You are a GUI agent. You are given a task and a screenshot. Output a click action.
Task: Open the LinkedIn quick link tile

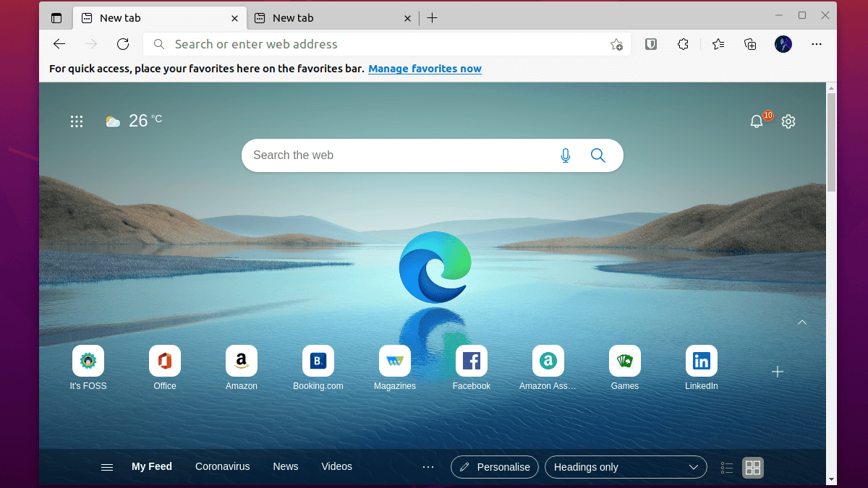[x=702, y=368]
